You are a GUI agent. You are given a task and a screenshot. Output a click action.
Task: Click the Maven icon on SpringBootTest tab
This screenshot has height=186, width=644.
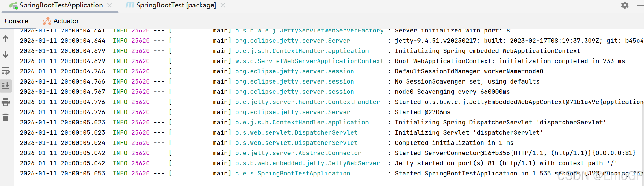tap(130, 5)
